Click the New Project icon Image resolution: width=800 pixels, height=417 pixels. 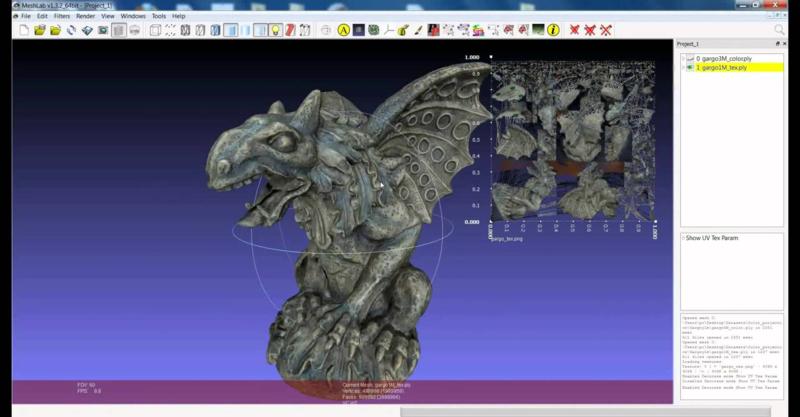click(24, 30)
